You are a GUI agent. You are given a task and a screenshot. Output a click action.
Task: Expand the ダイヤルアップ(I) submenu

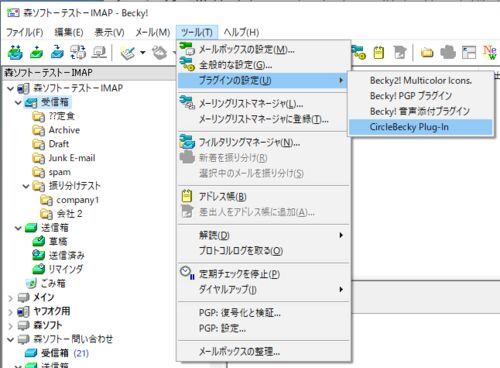pos(264,289)
